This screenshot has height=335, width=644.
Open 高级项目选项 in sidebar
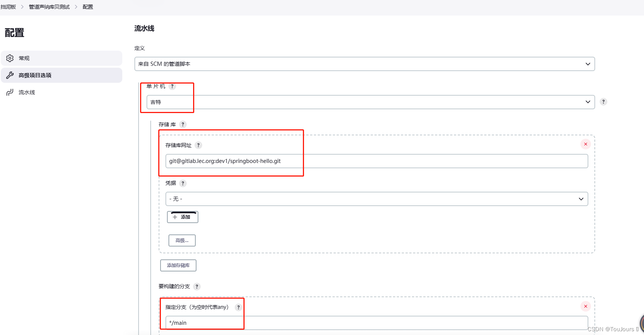[x=61, y=75]
